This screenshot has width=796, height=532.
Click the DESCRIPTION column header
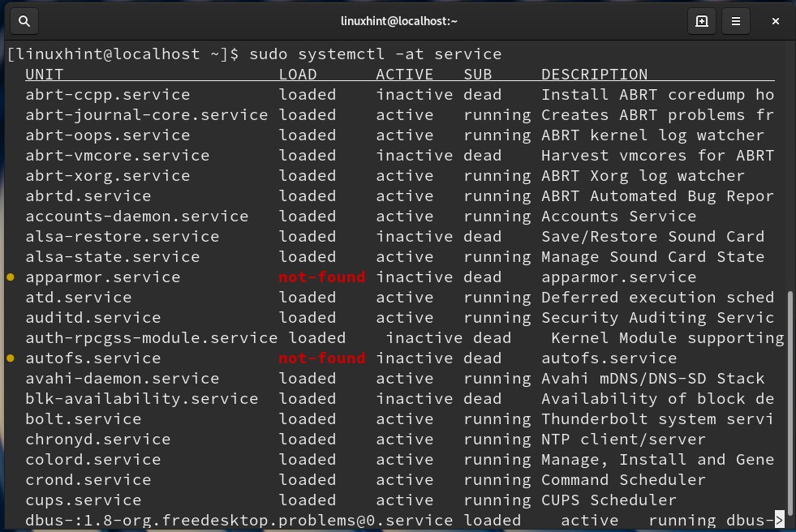(594, 75)
